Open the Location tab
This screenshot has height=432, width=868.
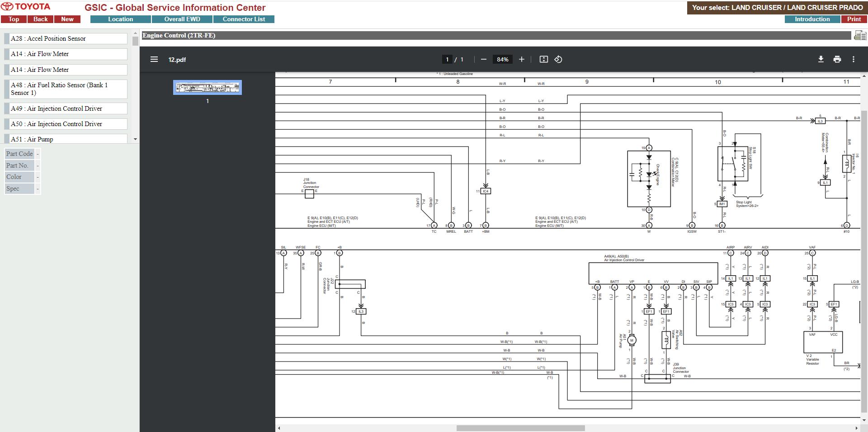(121, 19)
